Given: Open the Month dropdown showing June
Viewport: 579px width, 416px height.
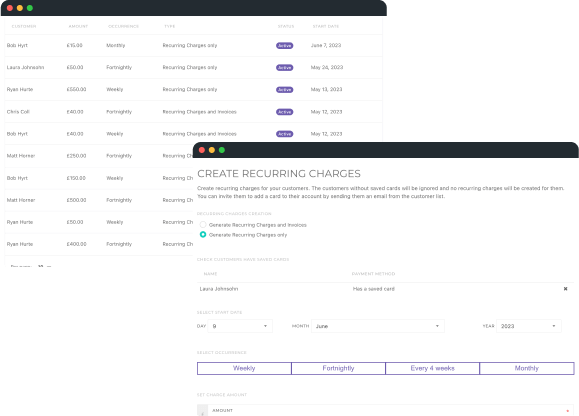Looking at the screenshot, I should click(x=377, y=326).
